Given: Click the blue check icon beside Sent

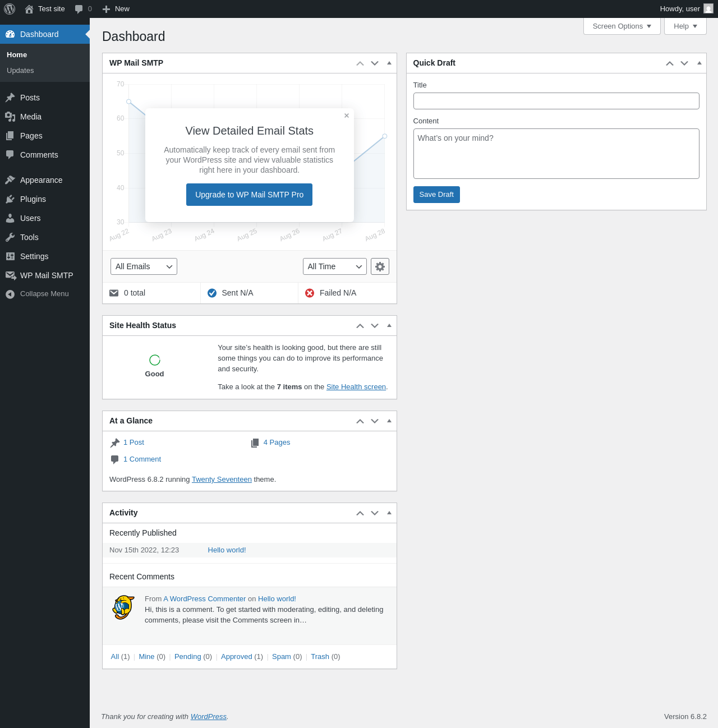Looking at the screenshot, I should 212,293.
